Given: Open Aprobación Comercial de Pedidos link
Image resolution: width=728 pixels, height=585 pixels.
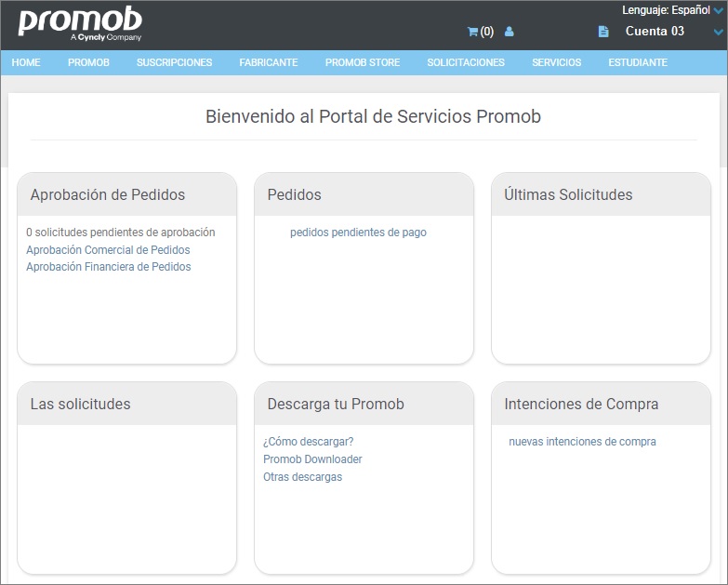Looking at the screenshot, I should point(108,250).
